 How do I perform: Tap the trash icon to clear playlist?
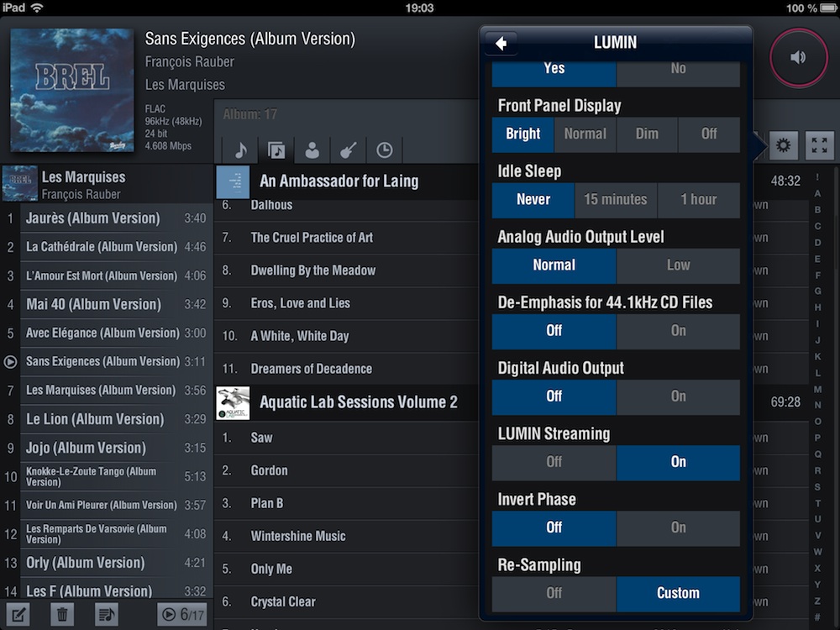(x=62, y=615)
